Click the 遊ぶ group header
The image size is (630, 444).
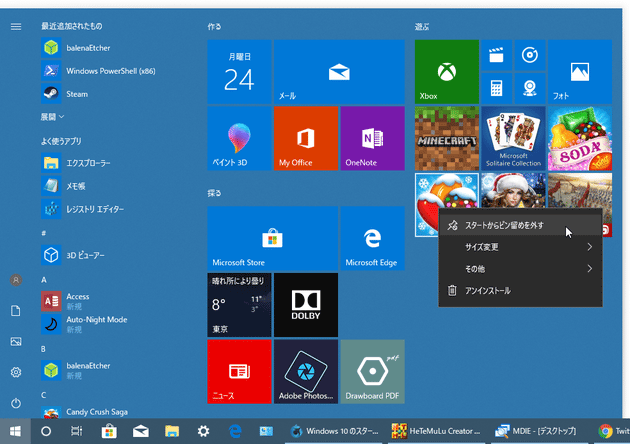422,27
